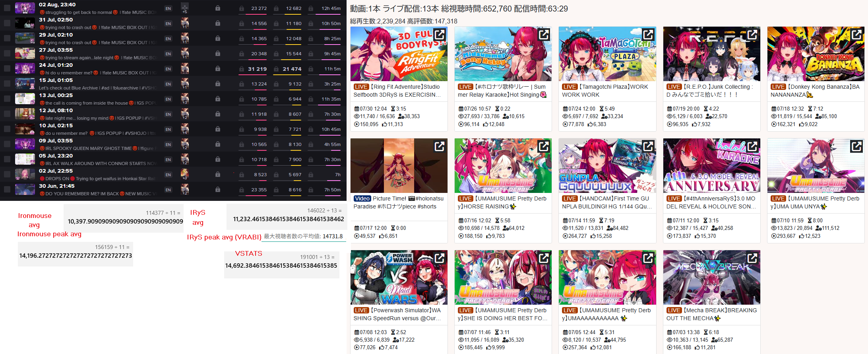The width and height of the screenshot is (868, 354).
Task: Tick the checkbox for the 05 Jul, 23:20 stream
Action: point(7,159)
